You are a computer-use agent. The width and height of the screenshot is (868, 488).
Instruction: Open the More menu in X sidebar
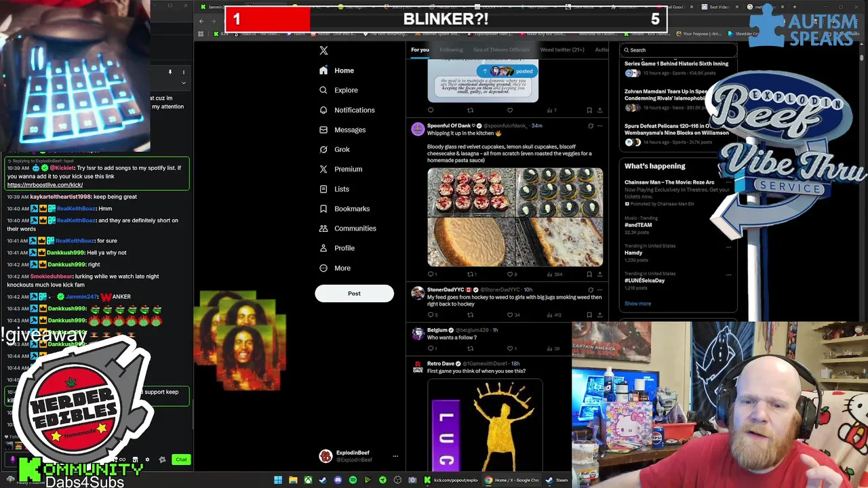tap(335, 268)
